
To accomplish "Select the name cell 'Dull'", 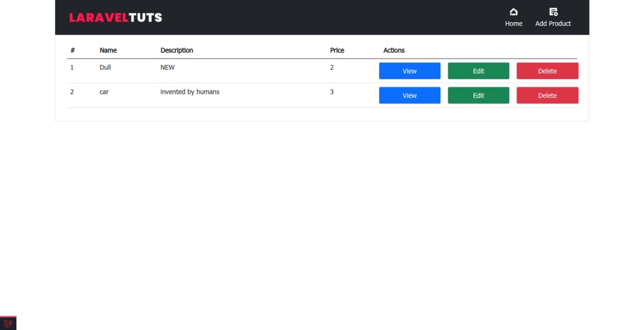I will click(105, 67).
